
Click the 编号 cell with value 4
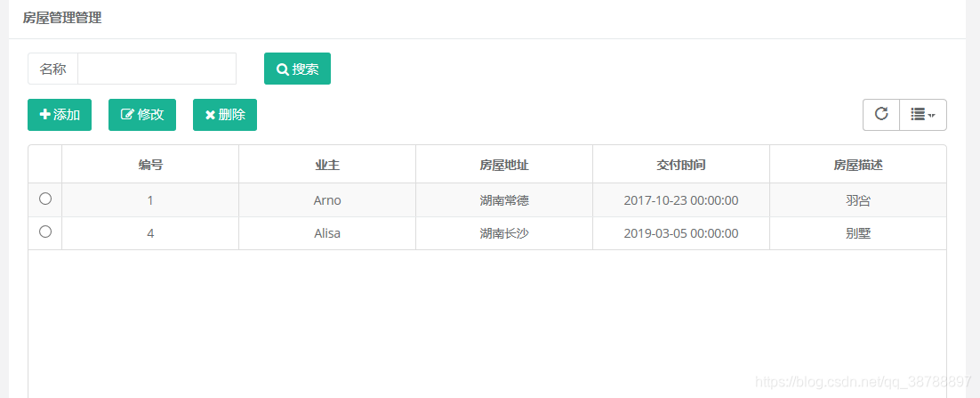(150, 233)
